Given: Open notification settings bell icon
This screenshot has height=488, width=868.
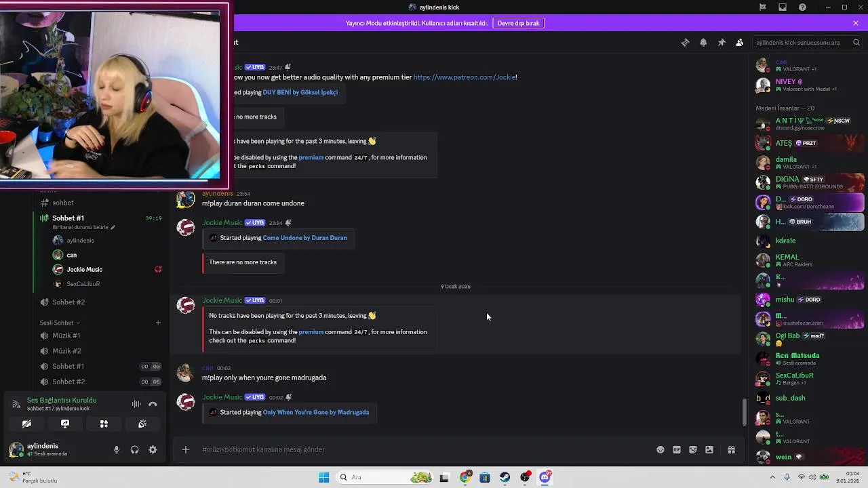Looking at the screenshot, I should click(703, 42).
